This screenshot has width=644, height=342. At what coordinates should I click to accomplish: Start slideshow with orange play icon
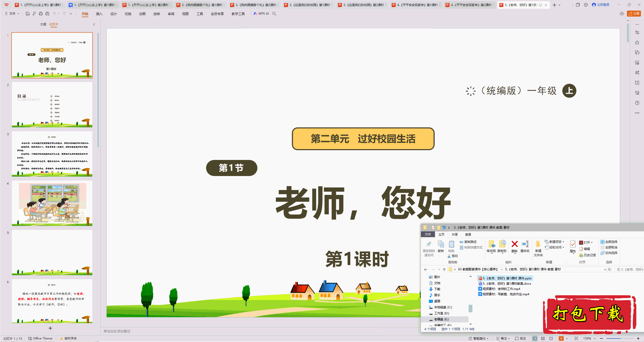(561, 338)
